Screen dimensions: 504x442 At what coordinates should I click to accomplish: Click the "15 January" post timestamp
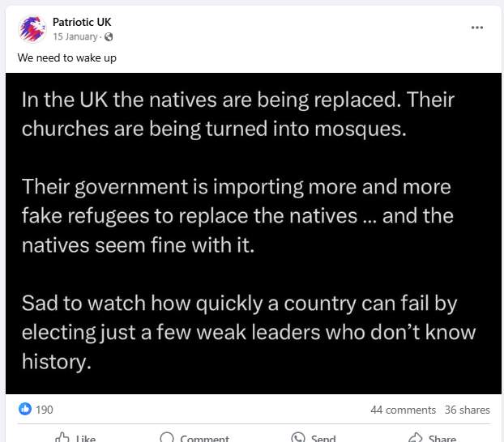pos(76,37)
